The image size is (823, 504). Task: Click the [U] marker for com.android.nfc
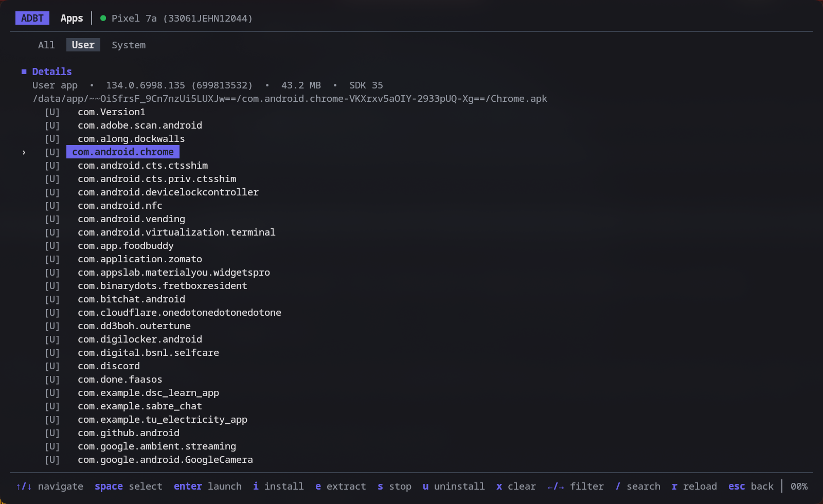(52, 206)
